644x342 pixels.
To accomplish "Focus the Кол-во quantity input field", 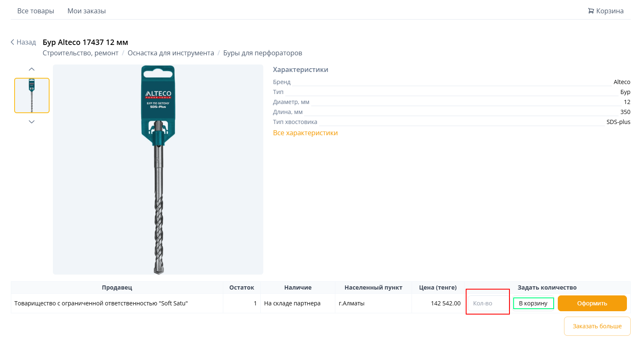I will click(489, 303).
